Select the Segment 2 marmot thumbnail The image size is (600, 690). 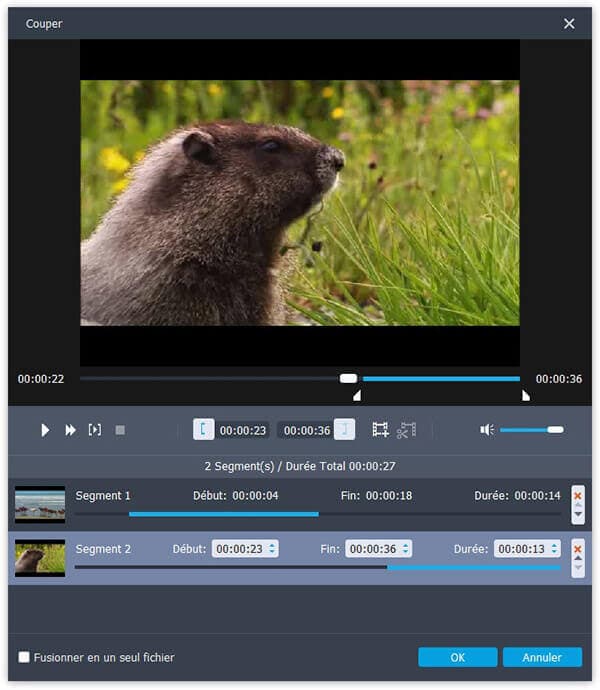40,558
